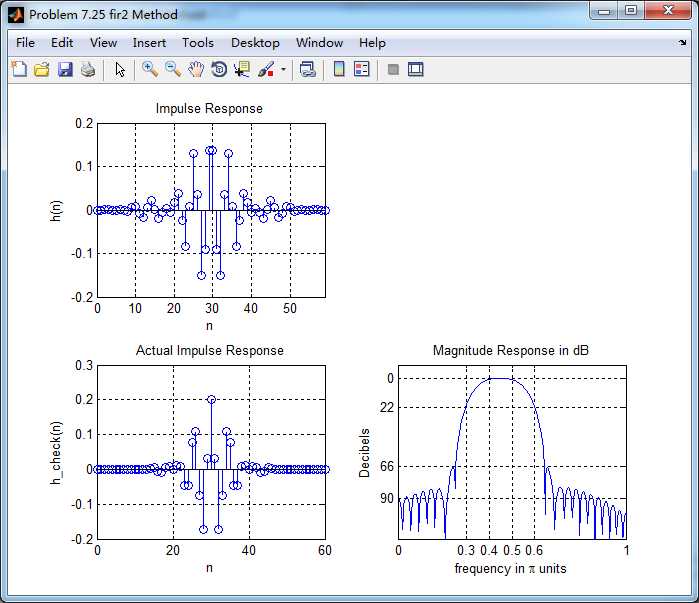Open the Insert menu

tap(149, 43)
